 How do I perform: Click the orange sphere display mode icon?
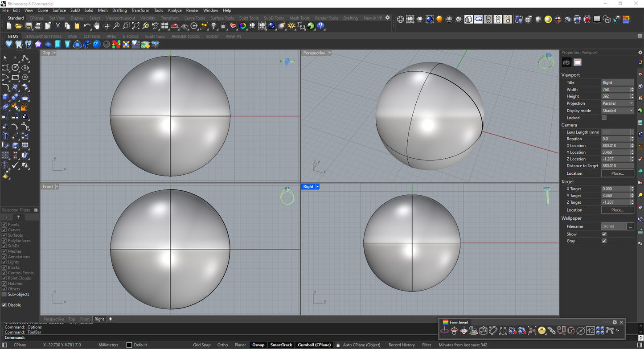coord(439,19)
